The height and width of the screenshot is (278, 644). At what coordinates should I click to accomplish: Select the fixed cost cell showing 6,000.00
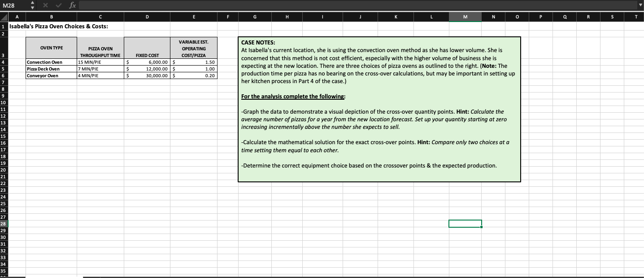(147, 62)
